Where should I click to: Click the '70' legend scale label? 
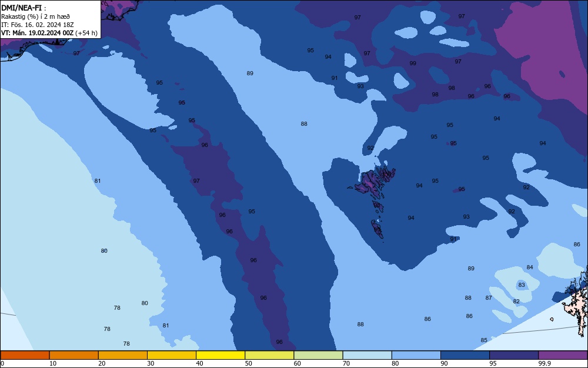[x=346, y=363]
